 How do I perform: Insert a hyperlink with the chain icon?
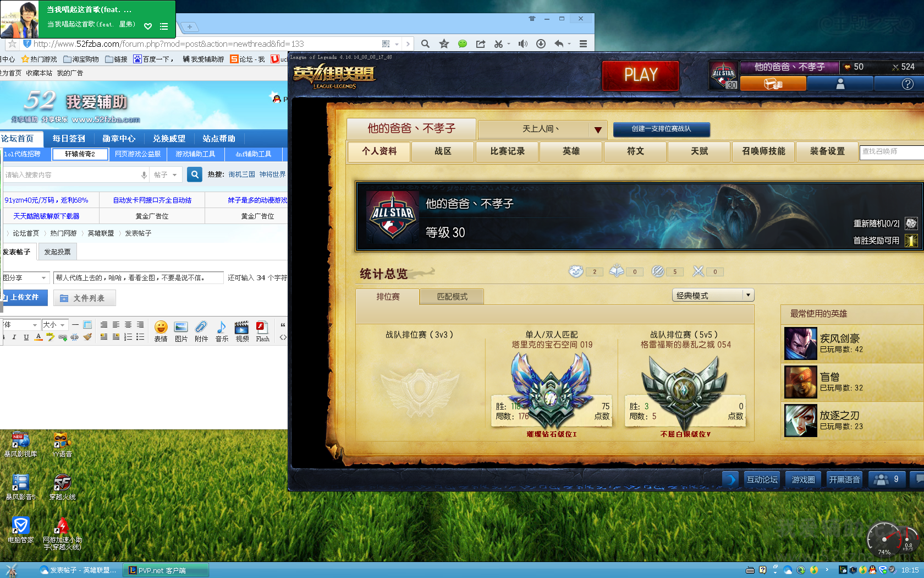63,337
